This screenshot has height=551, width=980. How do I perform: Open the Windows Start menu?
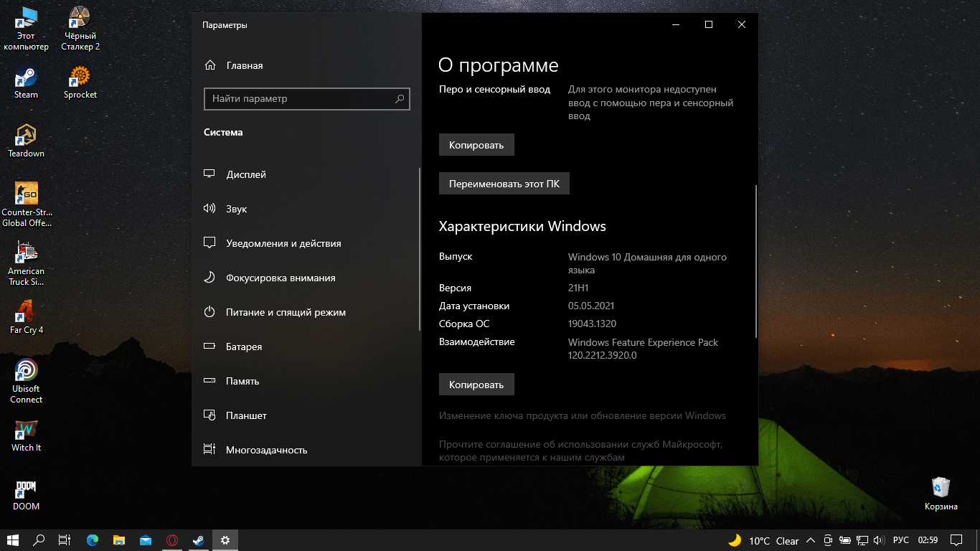13,540
